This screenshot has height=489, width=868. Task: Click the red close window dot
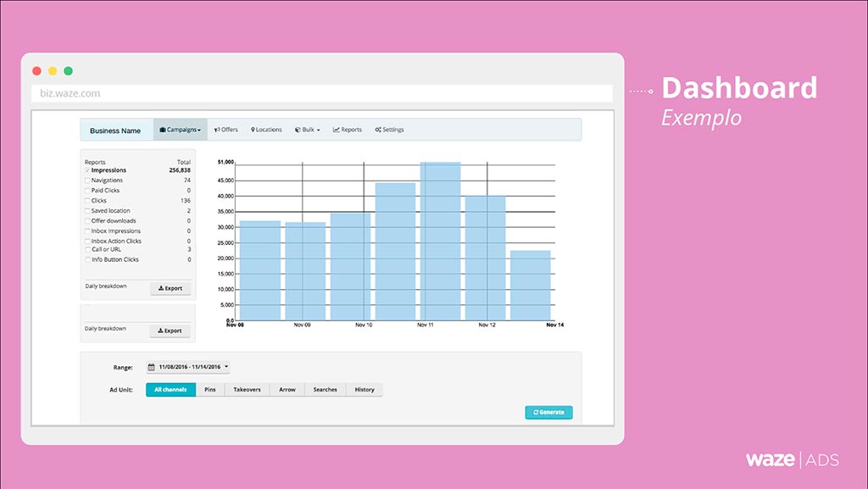36,71
